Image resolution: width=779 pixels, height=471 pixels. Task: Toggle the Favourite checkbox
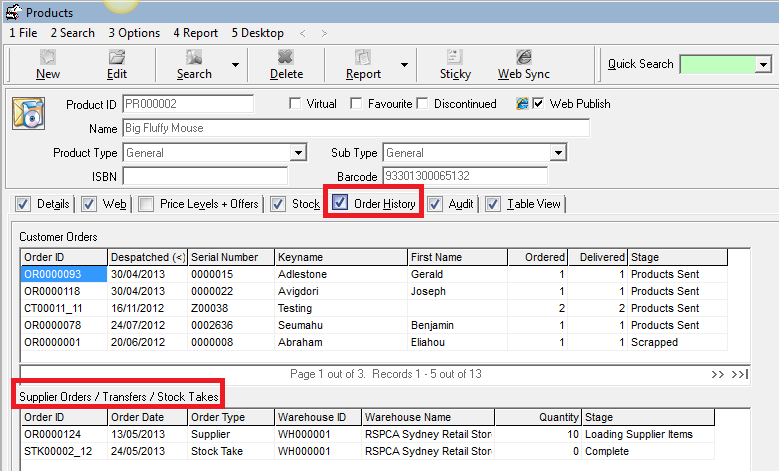pos(356,103)
